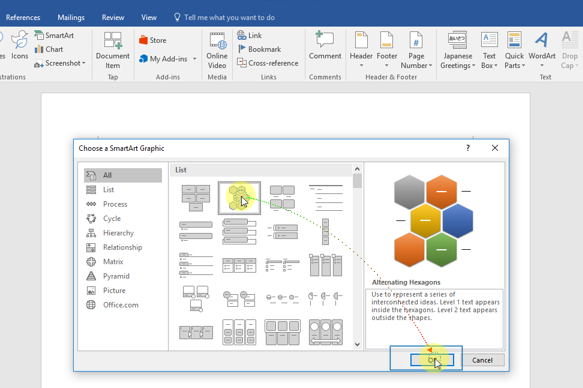This screenshot has width=583, height=388.
Task: Insert a Chart from ribbon
Action: point(49,49)
